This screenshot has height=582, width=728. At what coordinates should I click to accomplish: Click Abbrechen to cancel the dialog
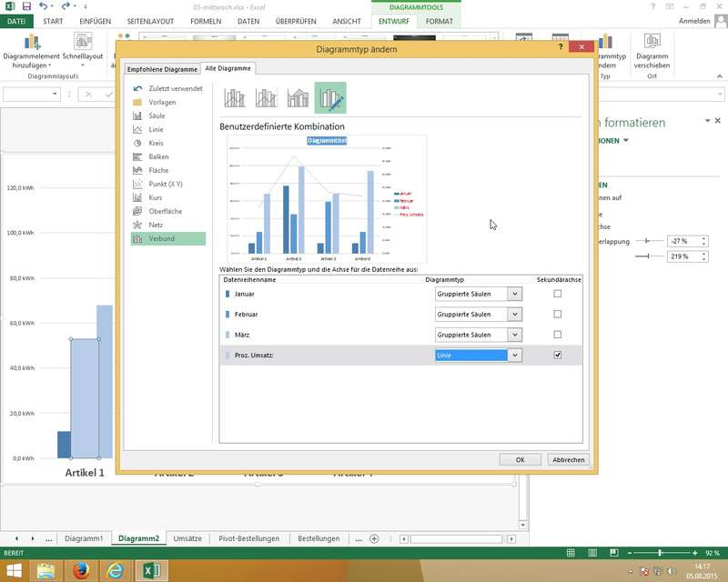(x=569, y=460)
